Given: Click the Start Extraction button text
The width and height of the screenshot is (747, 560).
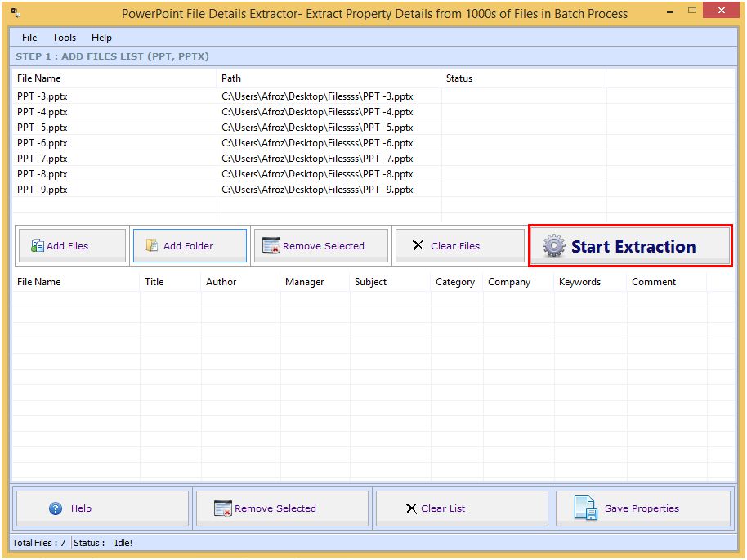Looking at the screenshot, I should 633,246.
